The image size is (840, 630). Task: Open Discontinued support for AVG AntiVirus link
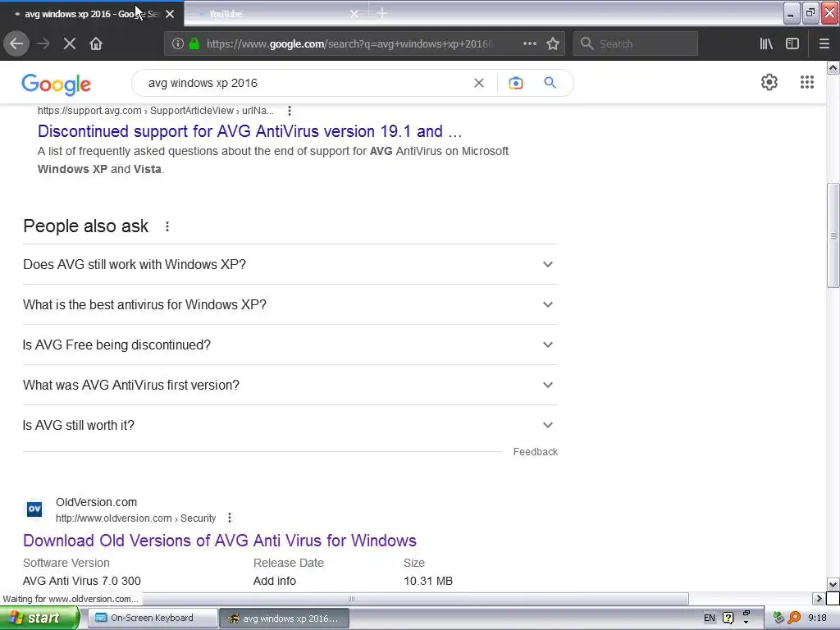coord(249,131)
